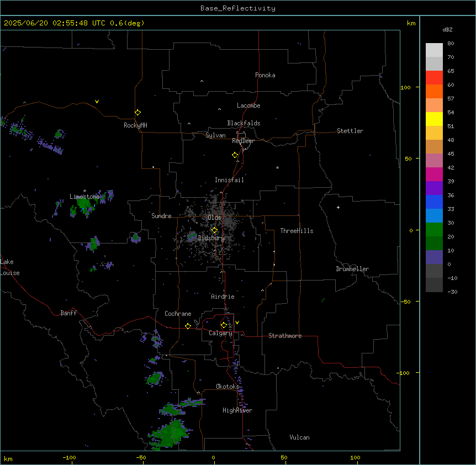Click the Innisfail town label
The width and height of the screenshot is (476, 465).
pos(229,180)
